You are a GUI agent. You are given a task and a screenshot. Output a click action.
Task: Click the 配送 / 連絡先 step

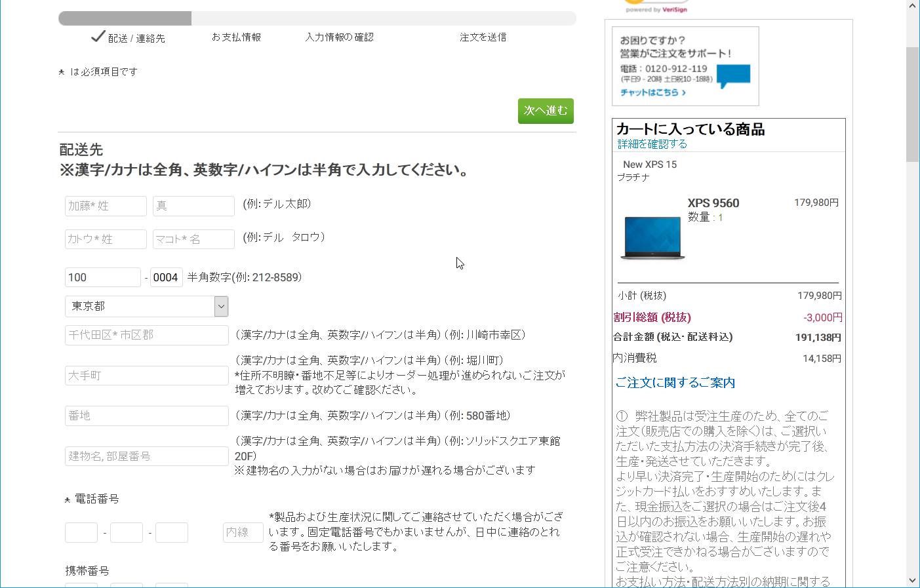pos(136,39)
